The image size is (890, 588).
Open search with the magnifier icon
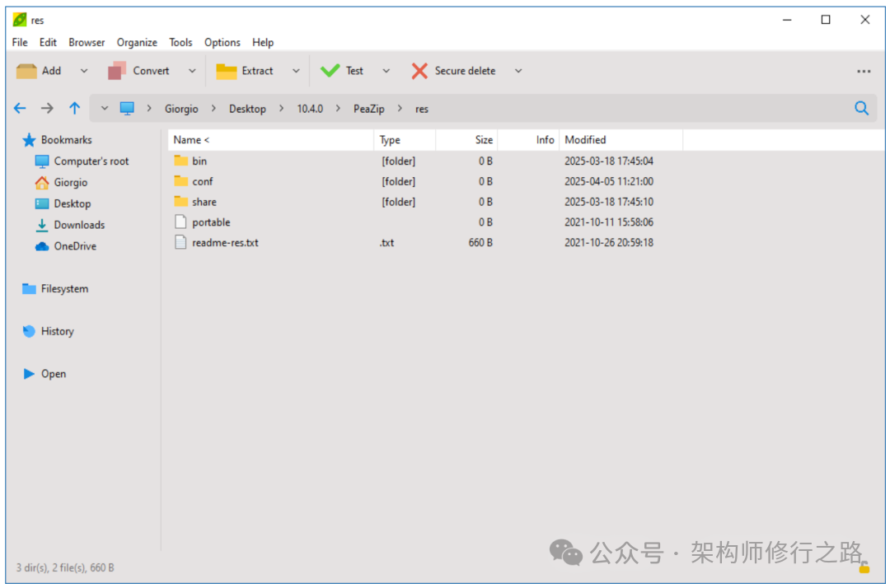pos(862,109)
